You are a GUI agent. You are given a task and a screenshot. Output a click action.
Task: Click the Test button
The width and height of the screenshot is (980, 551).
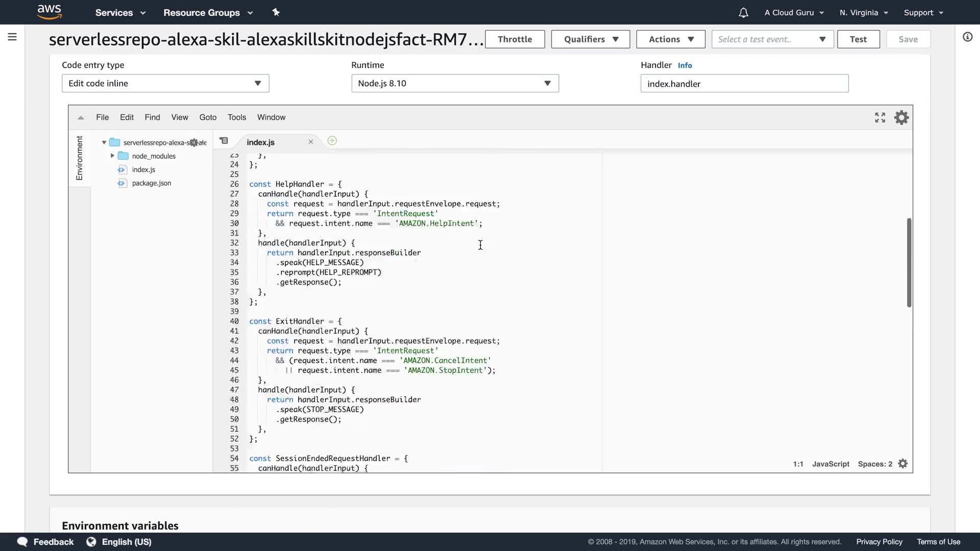pos(858,39)
